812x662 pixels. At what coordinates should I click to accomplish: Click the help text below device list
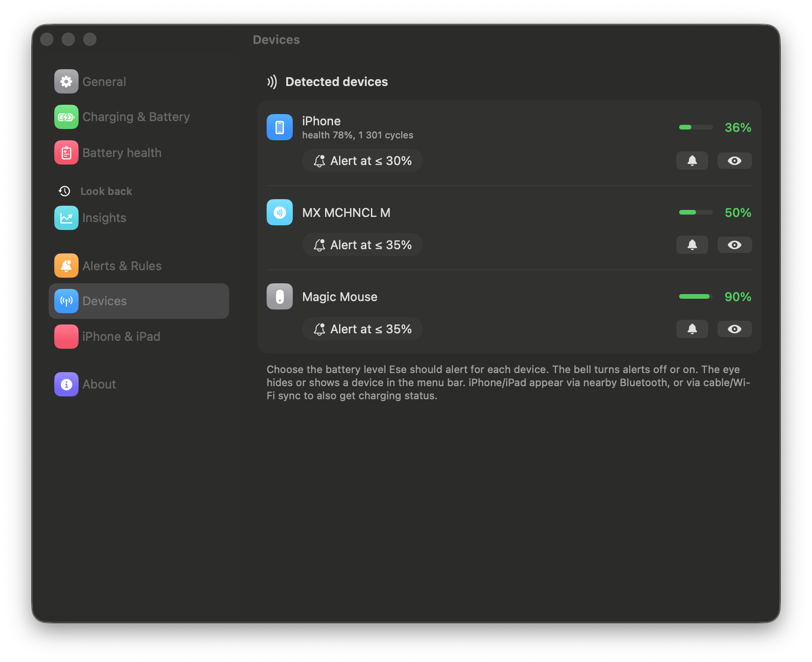508,382
